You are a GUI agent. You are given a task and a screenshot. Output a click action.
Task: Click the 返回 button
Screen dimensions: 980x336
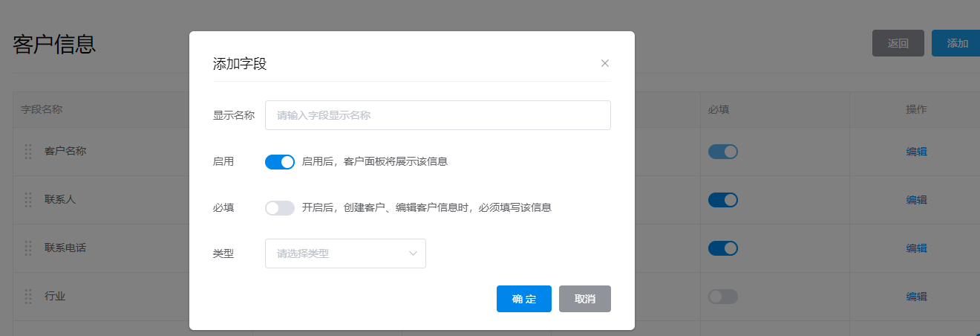click(898, 43)
